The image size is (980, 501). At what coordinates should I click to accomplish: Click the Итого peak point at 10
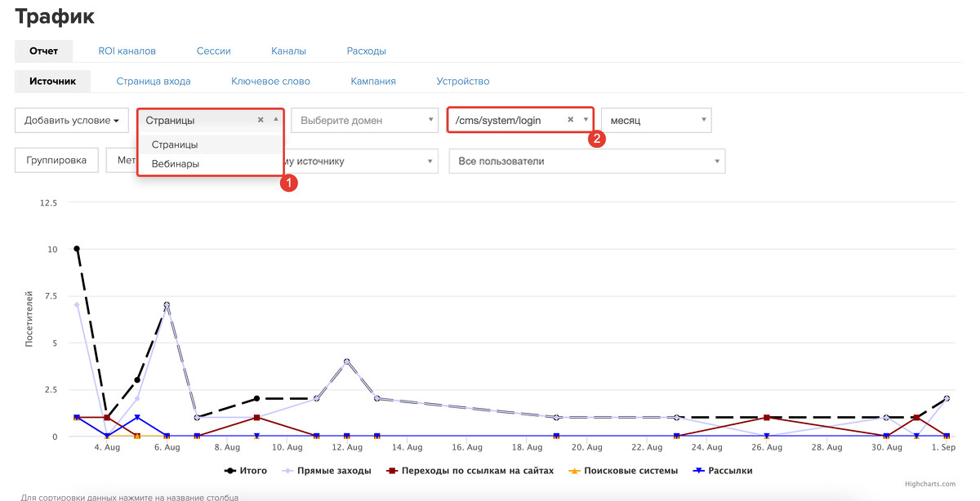click(x=77, y=248)
